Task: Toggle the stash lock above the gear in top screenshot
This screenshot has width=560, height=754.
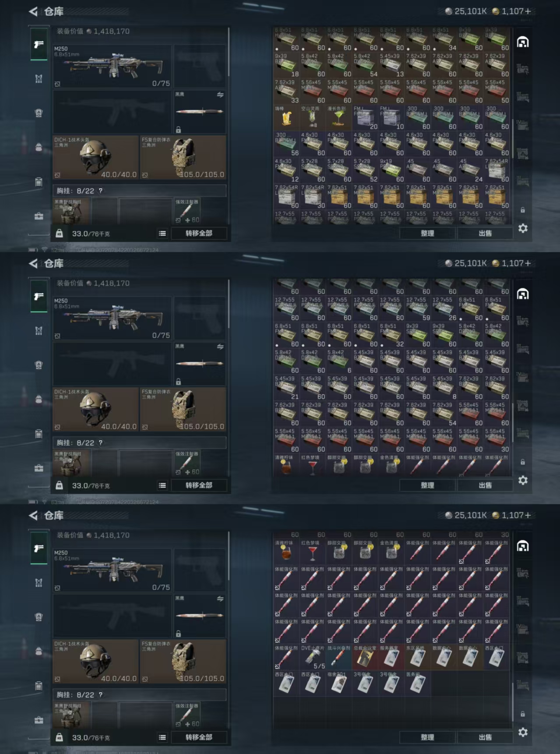Action: coord(523,210)
